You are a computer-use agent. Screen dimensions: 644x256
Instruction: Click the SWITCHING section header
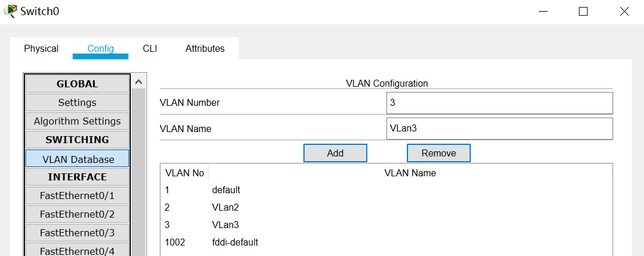[x=77, y=140]
